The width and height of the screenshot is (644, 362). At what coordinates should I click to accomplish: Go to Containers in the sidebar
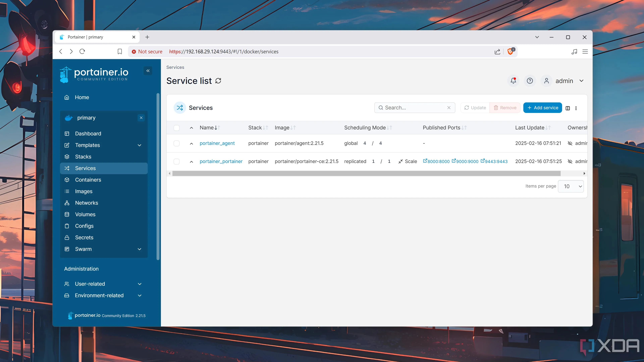coord(88,180)
